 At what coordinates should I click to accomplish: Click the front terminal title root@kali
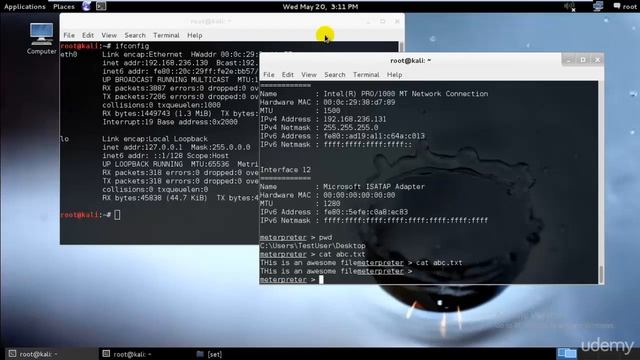410,60
